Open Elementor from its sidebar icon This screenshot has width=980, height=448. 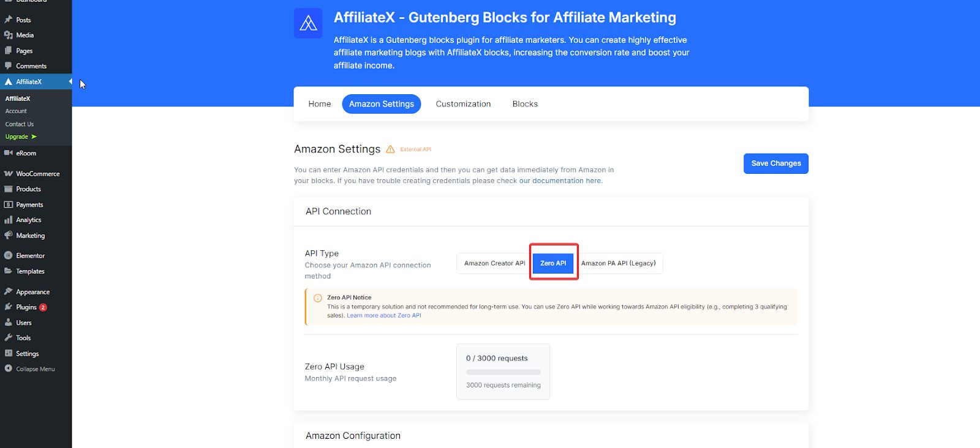9,255
